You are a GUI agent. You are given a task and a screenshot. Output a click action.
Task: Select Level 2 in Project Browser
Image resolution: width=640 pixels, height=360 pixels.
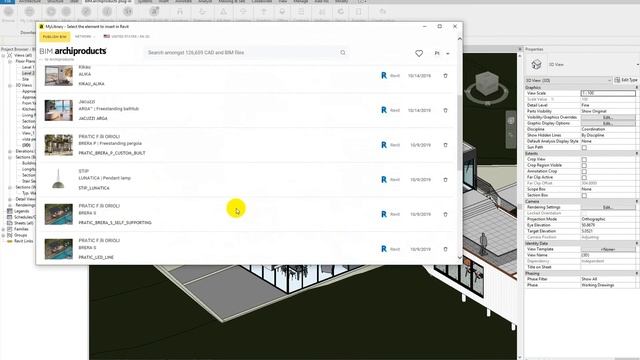point(28,73)
